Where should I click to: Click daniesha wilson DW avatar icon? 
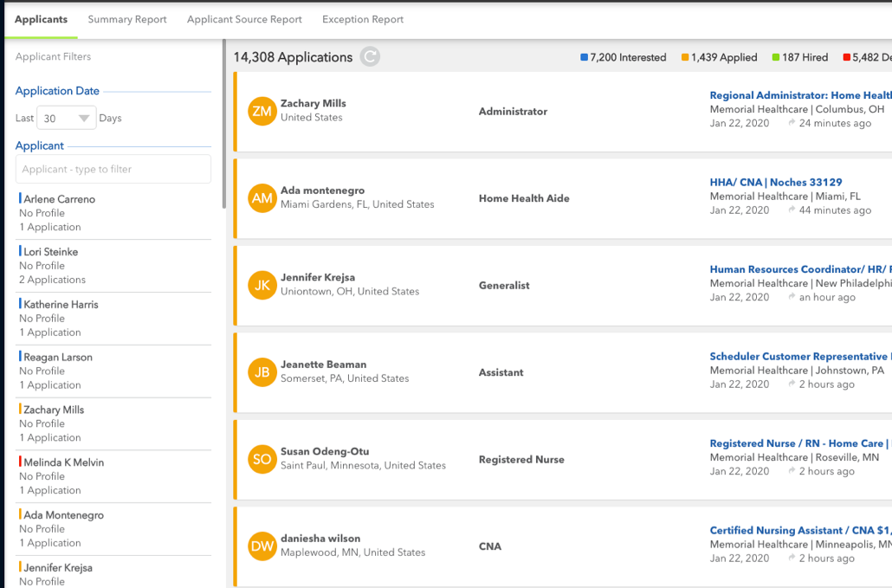pos(262,546)
